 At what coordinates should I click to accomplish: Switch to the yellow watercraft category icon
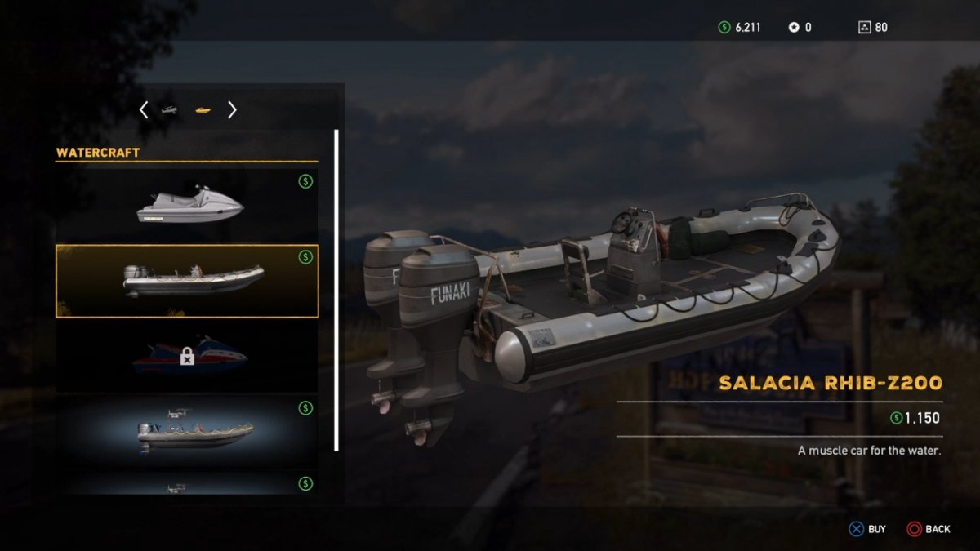pyautogui.click(x=203, y=109)
